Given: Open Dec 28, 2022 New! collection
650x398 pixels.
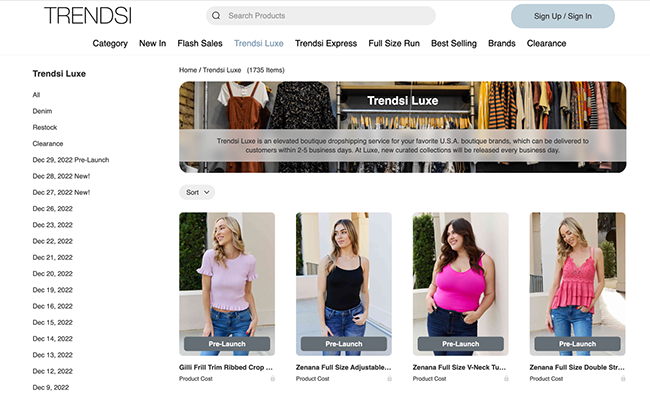Looking at the screenshot, I should tap(61, 176).
